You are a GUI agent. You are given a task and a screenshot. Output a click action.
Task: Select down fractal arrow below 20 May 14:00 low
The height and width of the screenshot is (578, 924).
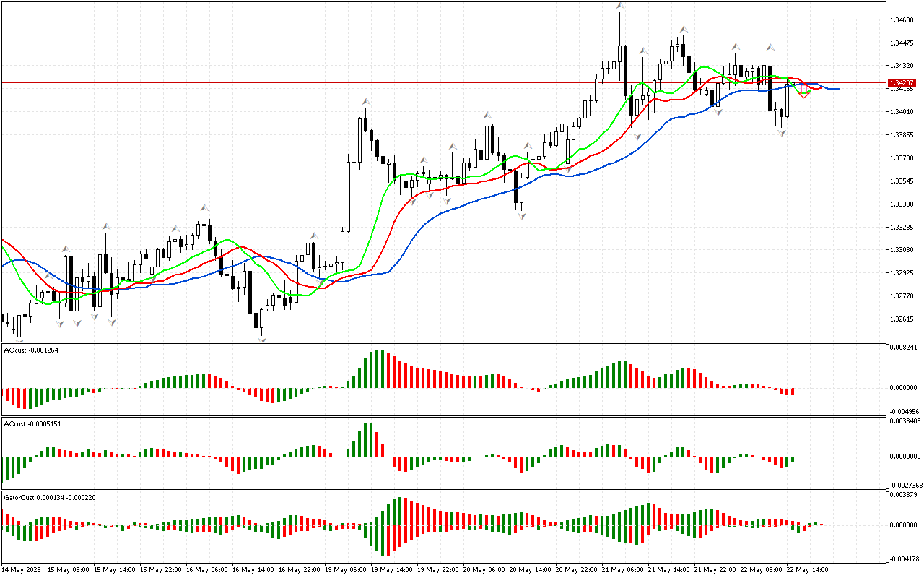click(520, 215)
